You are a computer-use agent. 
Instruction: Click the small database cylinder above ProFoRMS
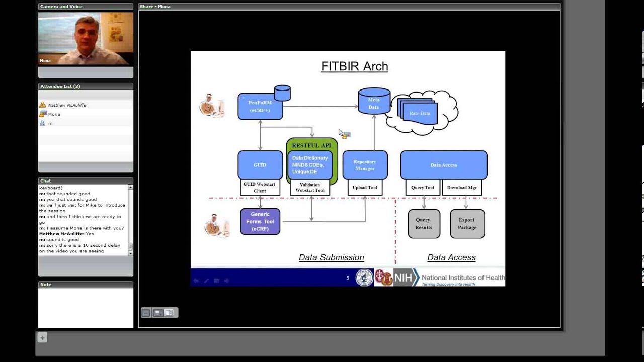[282, 93]
